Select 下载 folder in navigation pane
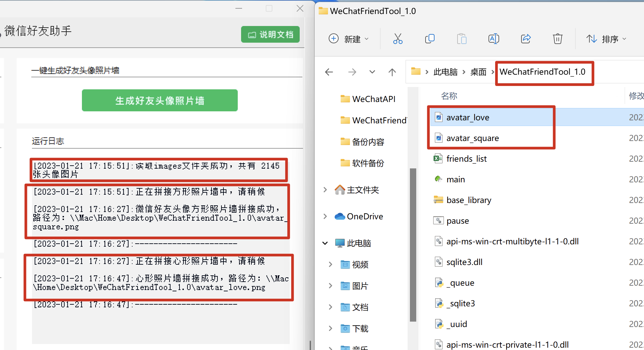644x350 pixels. (x=354, y=328)
